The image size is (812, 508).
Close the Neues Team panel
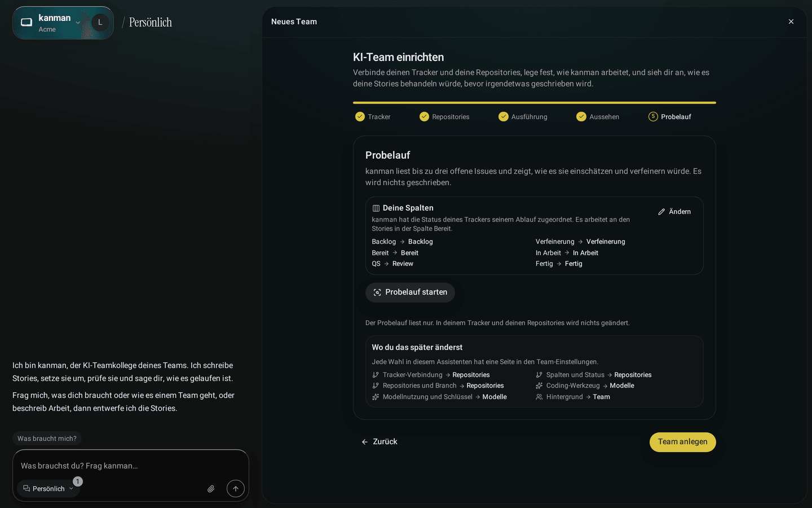point(791,21)
